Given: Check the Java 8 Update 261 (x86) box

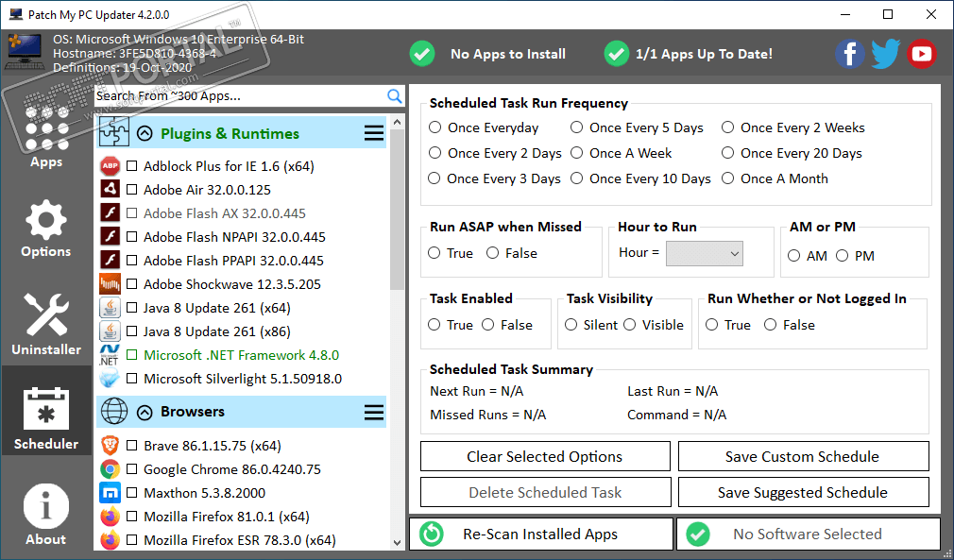Looking at the screenshot, I should [131, 331].
